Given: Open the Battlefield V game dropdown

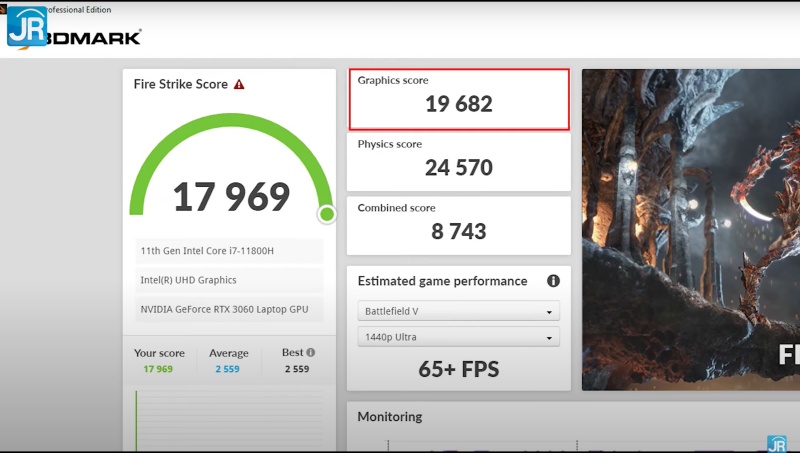Looking at the screenshot, I should point(459,311).
